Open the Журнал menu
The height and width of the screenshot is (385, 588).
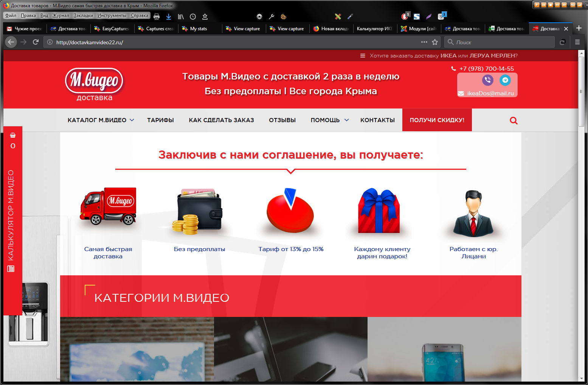[x=61, y=16]
